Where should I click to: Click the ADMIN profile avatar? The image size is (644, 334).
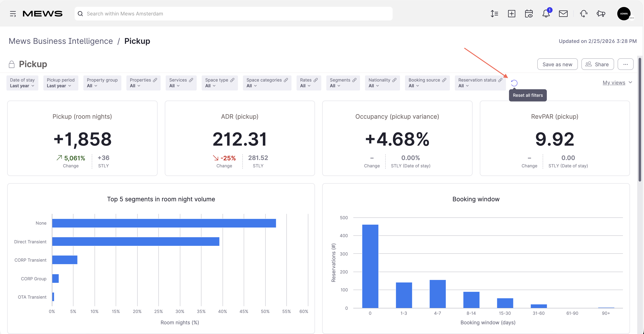[624, 13]
